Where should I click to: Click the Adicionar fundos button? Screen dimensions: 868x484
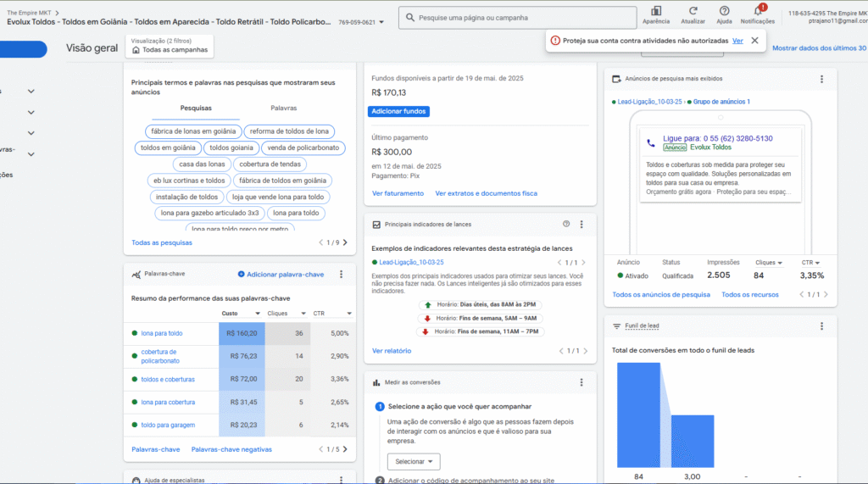(x=399, y=111)
